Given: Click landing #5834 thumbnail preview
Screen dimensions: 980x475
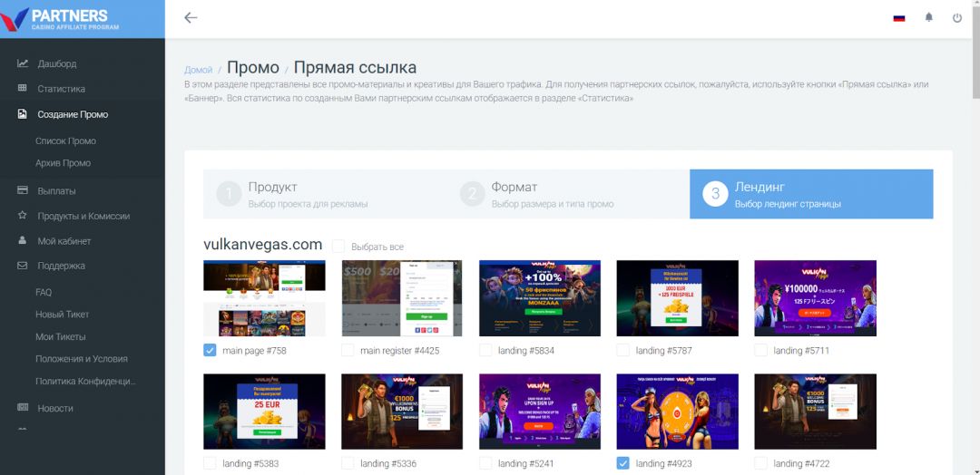Looking at the screenshot, I should point(540,298).
